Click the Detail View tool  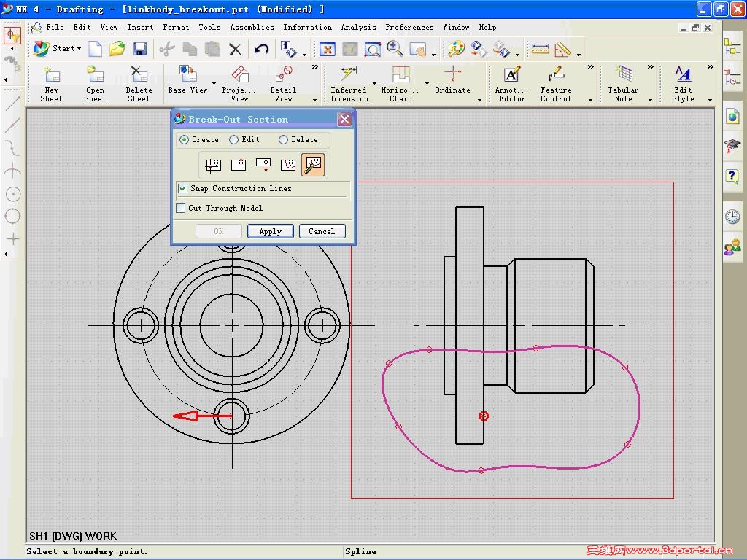(x=283, y=85)
